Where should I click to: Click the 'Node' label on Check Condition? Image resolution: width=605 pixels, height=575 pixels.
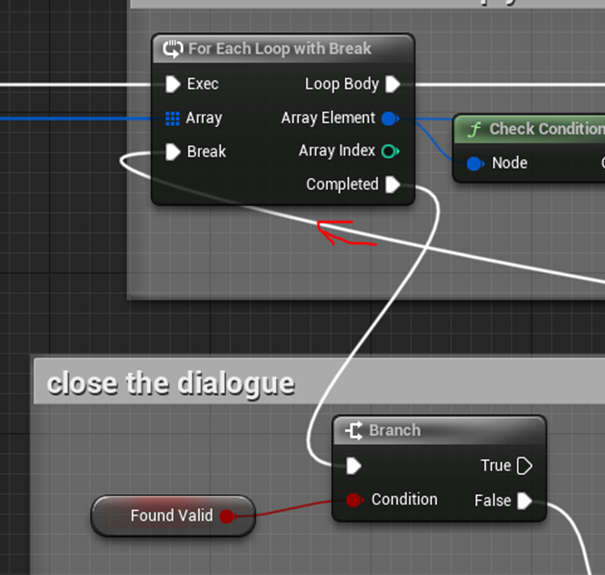click(510, 163)
